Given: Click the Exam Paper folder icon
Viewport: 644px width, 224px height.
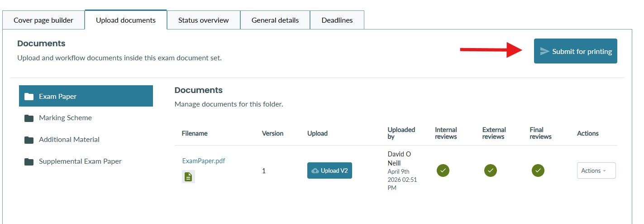Looking at the screenshot, I should 29,97.
